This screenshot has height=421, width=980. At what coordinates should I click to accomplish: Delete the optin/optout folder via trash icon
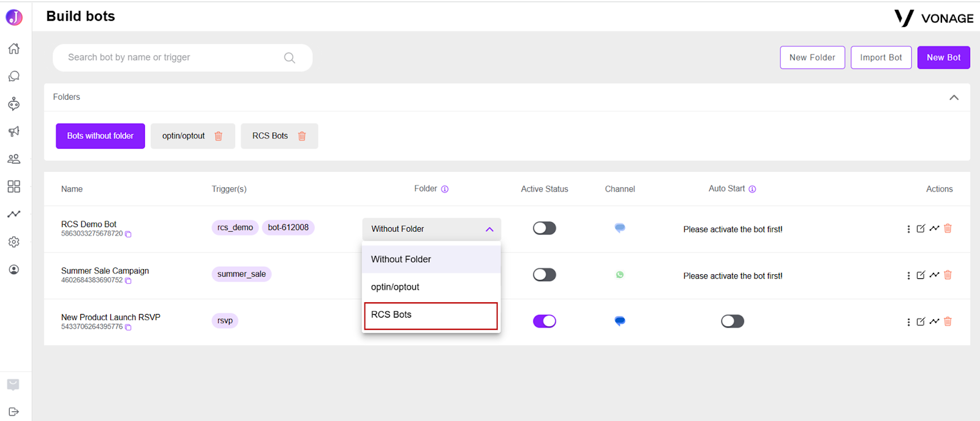pyautogui.click(x=219, y=136)
